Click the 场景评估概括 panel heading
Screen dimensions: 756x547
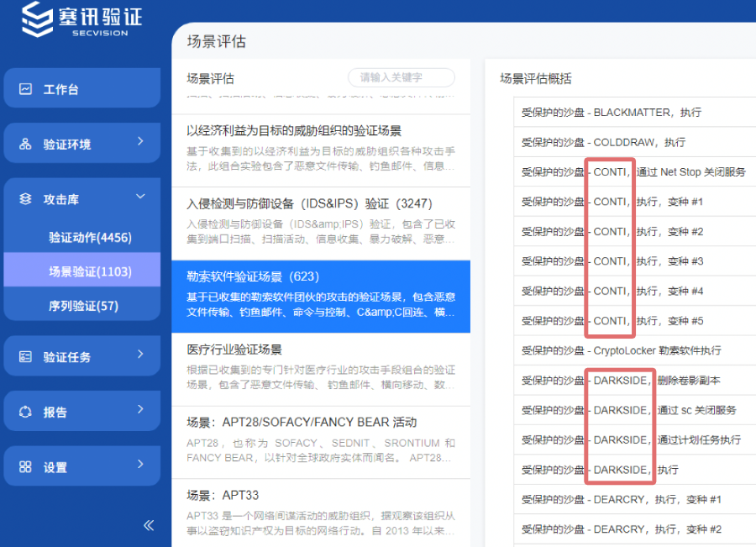(x=536, y=79)
